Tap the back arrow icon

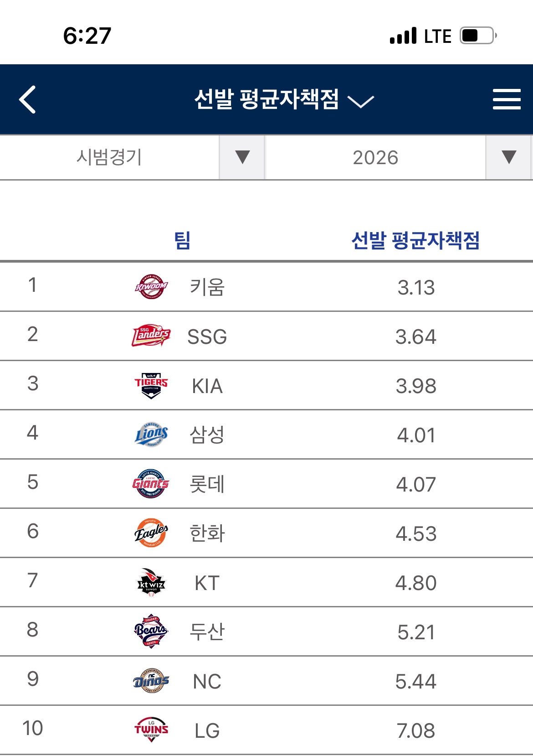pos(28,99)
